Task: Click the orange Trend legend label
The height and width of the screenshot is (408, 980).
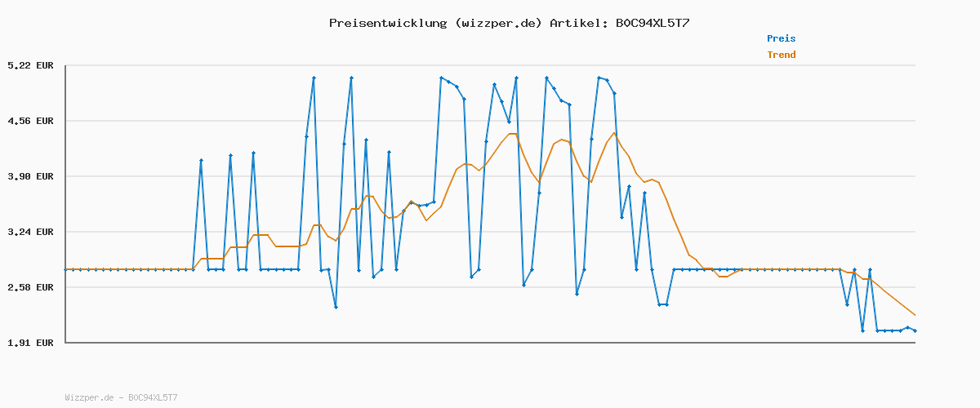Action: (x=781, y=55)
